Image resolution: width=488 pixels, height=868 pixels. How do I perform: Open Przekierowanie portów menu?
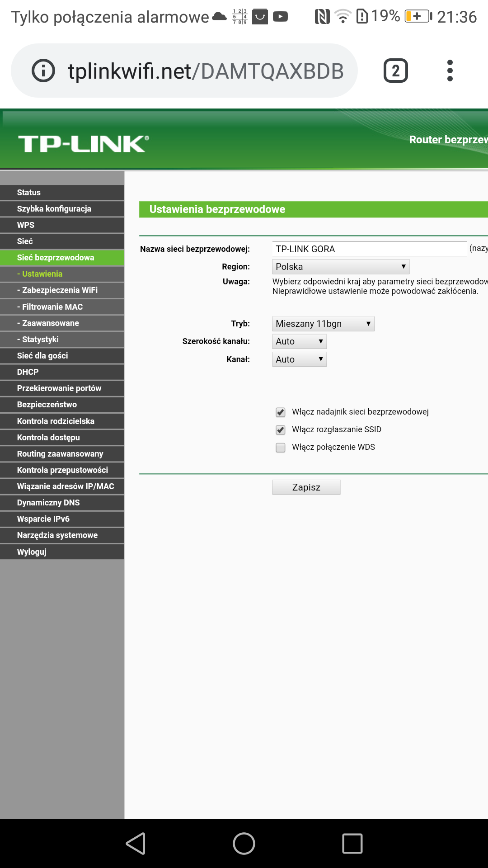(62, 388)
